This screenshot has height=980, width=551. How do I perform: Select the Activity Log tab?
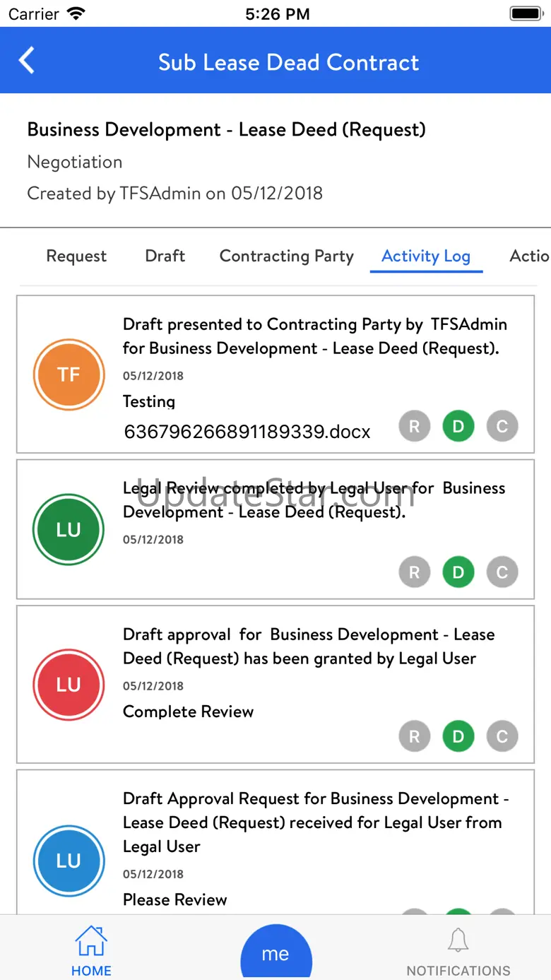[x=426, y=256]
